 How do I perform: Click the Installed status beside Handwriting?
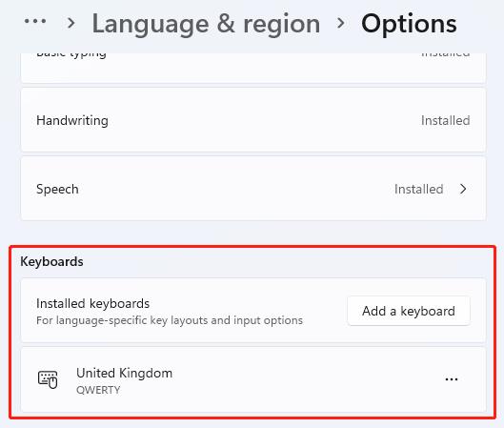(446, 121)
